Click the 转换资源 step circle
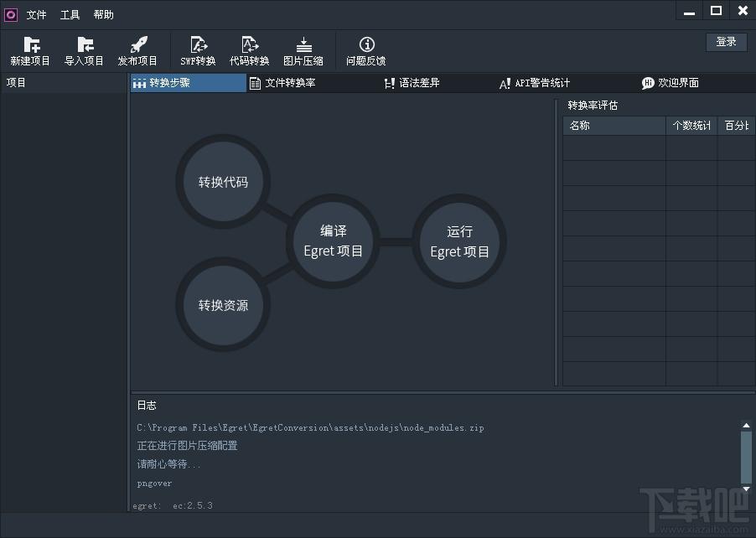This screenshot has width=756, height=538. point(223,305)
